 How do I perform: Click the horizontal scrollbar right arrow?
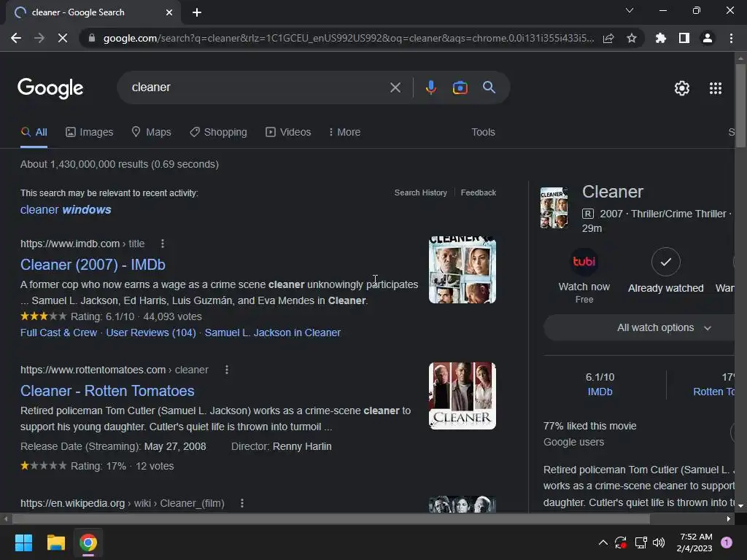pyautogui.click(x=729, y=519)
